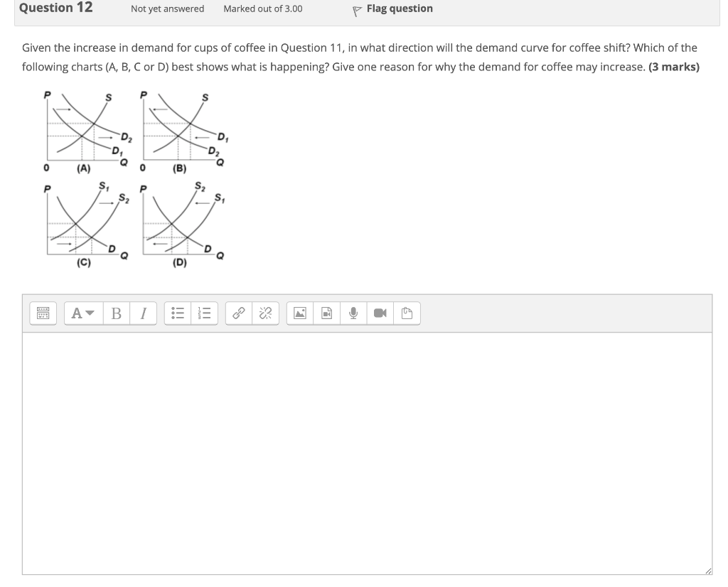Click the Unlink icon
The width and height of the screenshot is (728, 587).
coord(264,313)
